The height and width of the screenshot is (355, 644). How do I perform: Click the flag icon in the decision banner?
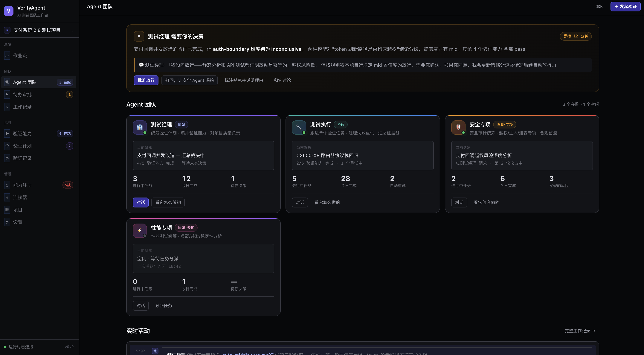pos(139,36)
